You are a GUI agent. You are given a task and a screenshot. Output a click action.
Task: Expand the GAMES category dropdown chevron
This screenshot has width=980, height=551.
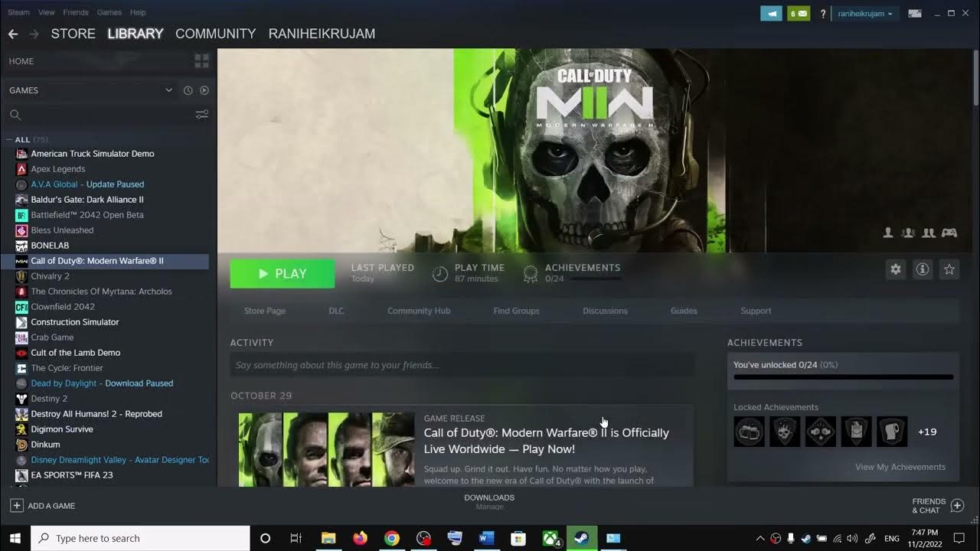pos(169,90)
